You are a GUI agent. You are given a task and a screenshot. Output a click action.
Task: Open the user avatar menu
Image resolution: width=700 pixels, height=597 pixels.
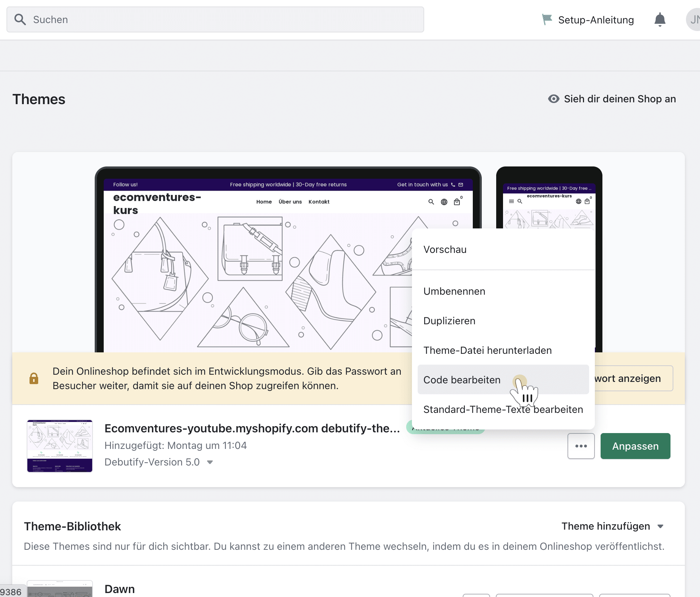(694, 19)
